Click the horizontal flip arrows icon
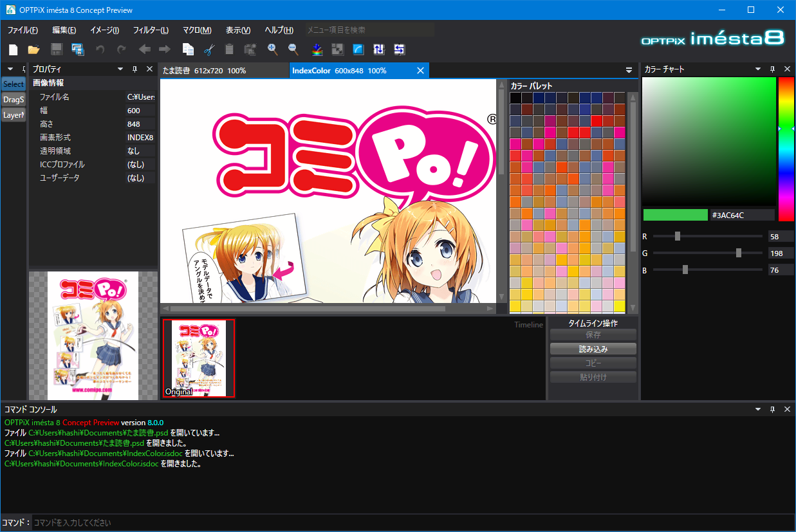Viewport: 796px width, 532px height. (400, 50)
